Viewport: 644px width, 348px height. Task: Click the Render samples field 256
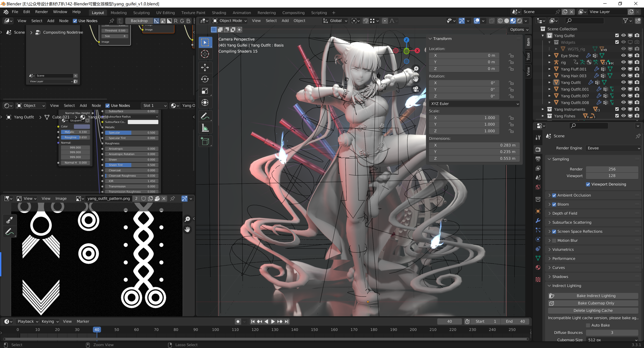tap(612, 169)
